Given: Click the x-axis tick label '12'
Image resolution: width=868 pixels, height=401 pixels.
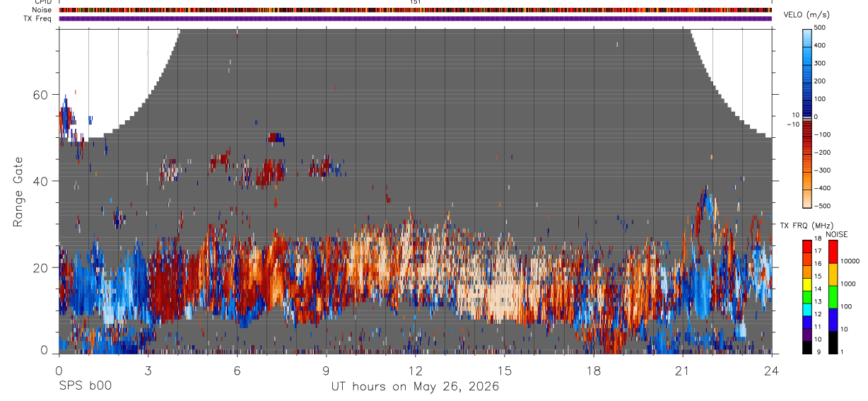Looking at the screenshot, I should pos(415,370).
